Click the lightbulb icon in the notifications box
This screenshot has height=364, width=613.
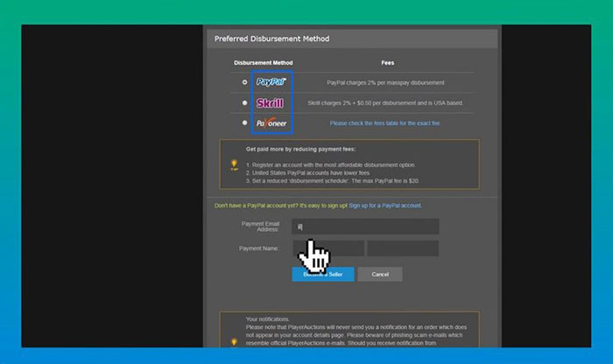tap(233, 342)
